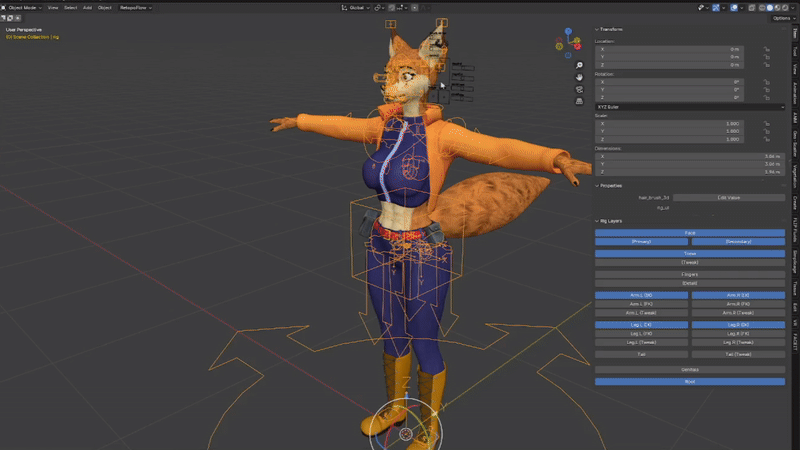This screenshot has width=800, height=450.
Task: Toggle the Tail (Tweak) rig layer
Action: [738, 354]
